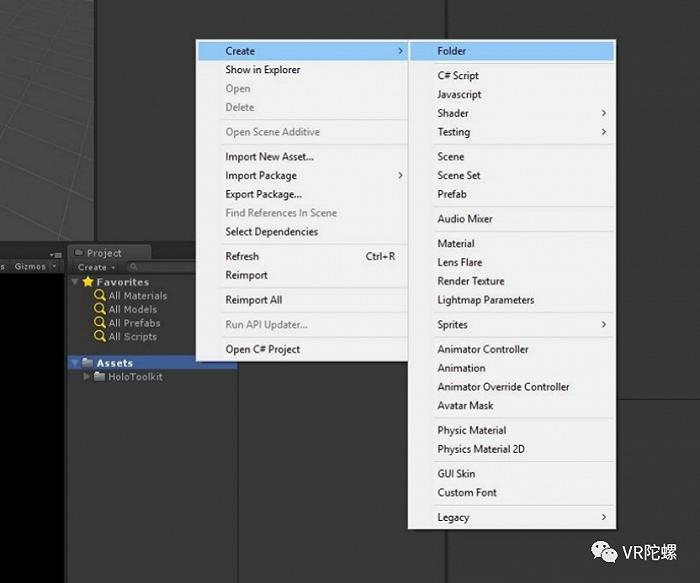
Task: Click the All Scripts search icon
Action: [100, 336]
